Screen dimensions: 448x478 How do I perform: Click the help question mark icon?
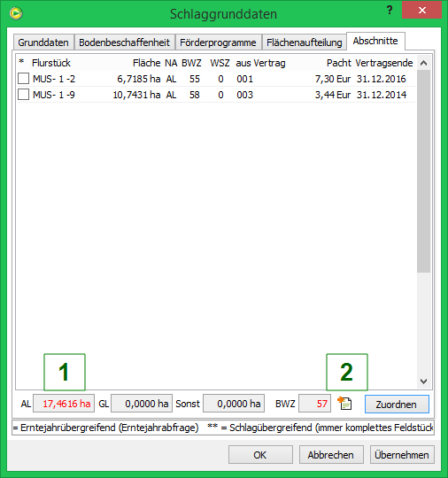pos(390,11)
